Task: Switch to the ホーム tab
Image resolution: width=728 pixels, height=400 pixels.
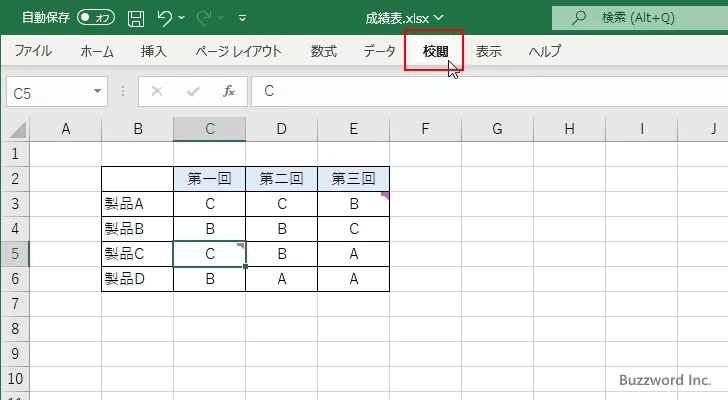Action: [97, 51]
